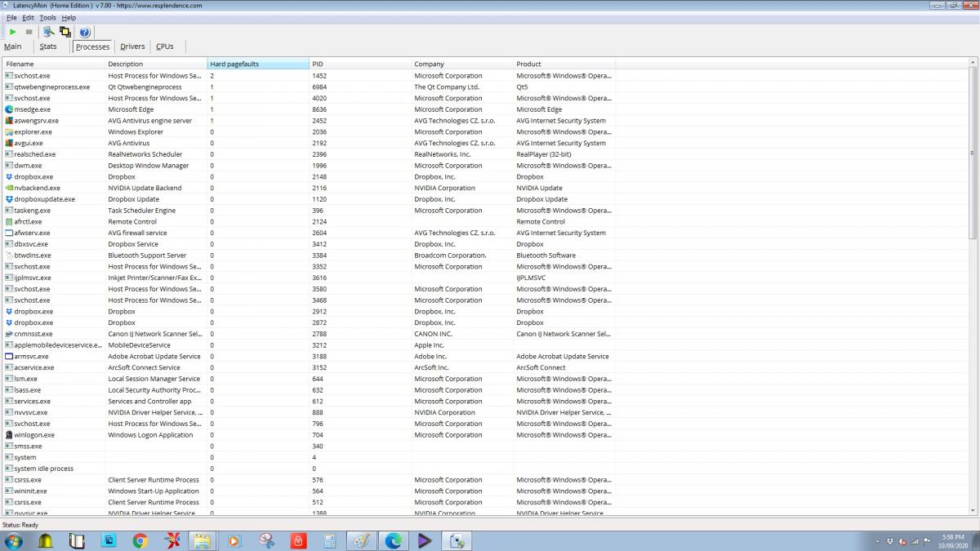Viewport: 980px width, 551px height.
Task: Open the File menu
Action: point(11,17)
